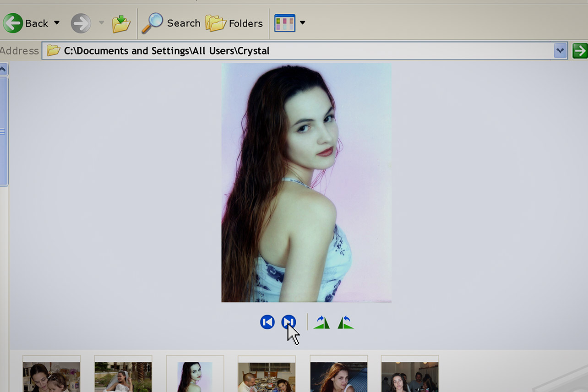This screenshot has width=588, height=392.
Task: Show the previous image in filmstrip
Action: pos(267,322)
